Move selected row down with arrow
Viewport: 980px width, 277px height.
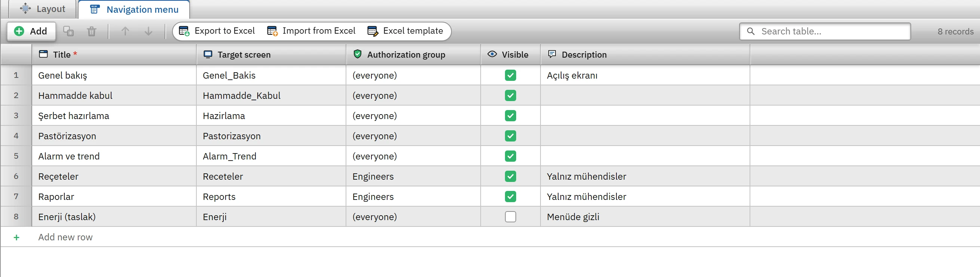[148, 31]
